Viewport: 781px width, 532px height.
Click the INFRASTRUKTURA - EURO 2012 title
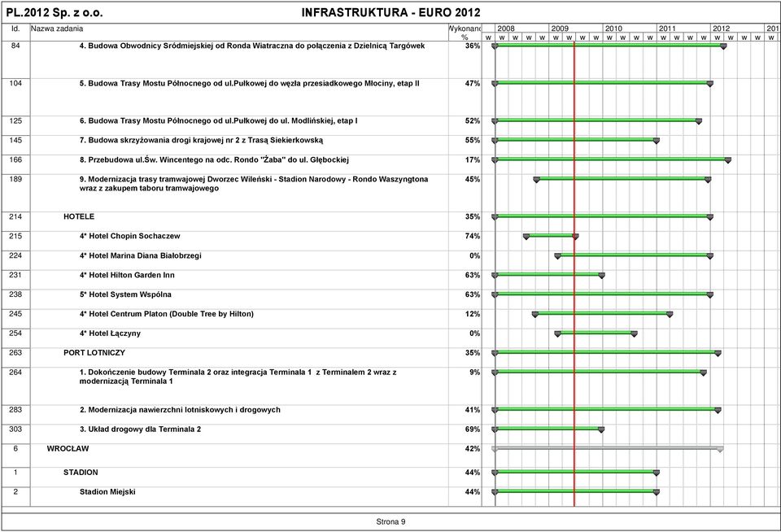point(391,12)
